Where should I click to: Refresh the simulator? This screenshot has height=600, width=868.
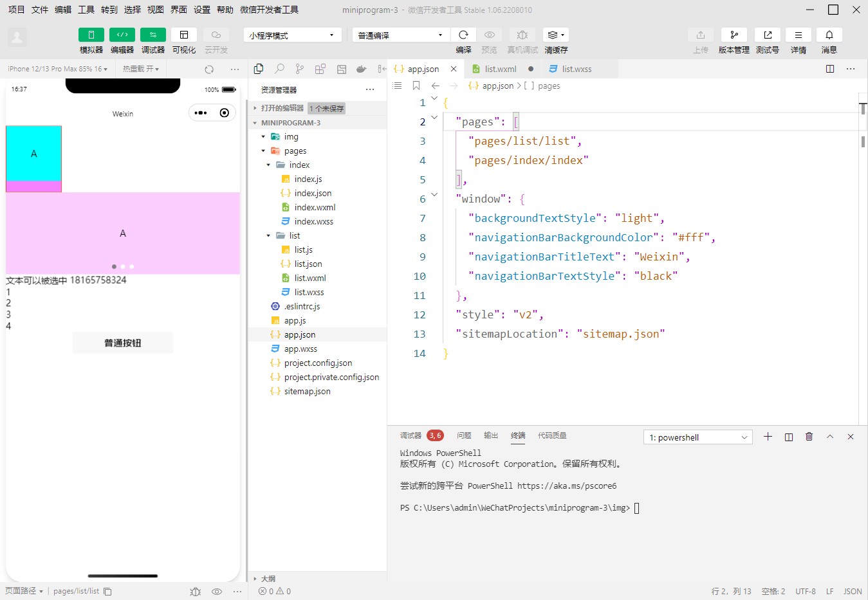coord(209,69)
